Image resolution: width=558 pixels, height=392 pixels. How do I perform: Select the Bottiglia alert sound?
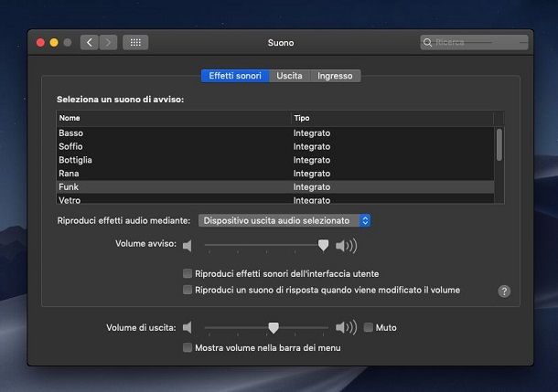click(x=275, y=160)
